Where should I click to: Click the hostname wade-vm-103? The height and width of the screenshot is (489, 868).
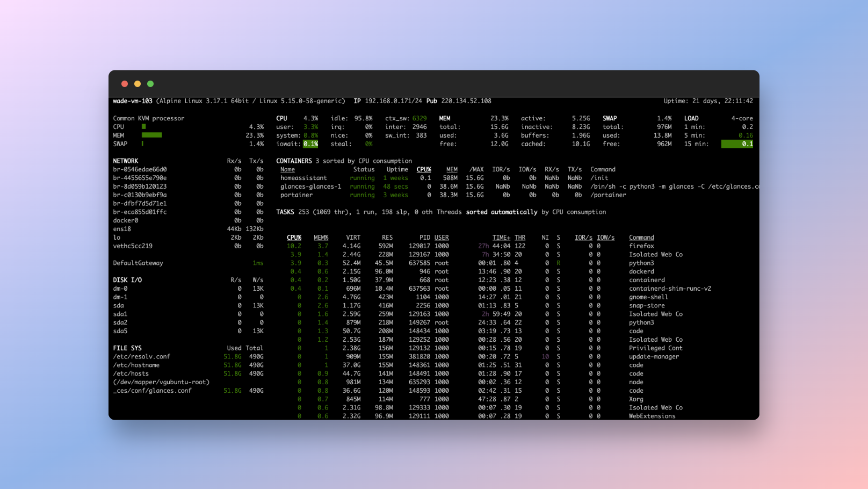(133, 101)
